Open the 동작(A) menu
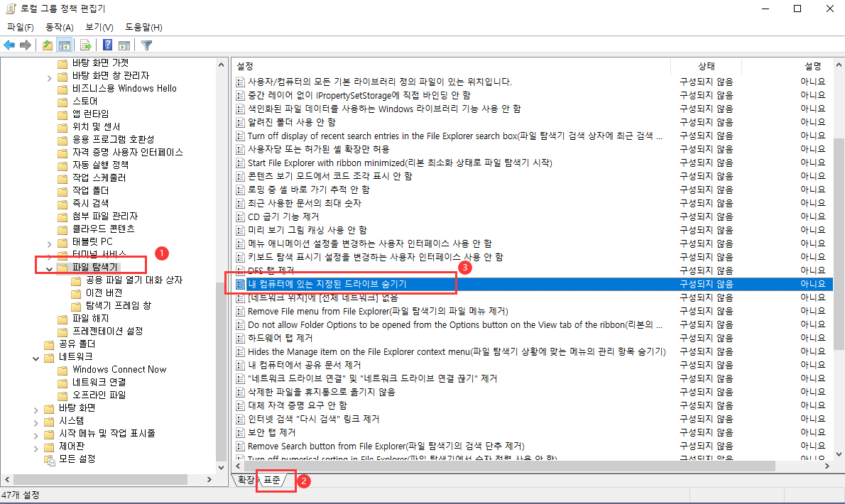The image size is (845, 504). pyautogui.click(x=60, y=27)
